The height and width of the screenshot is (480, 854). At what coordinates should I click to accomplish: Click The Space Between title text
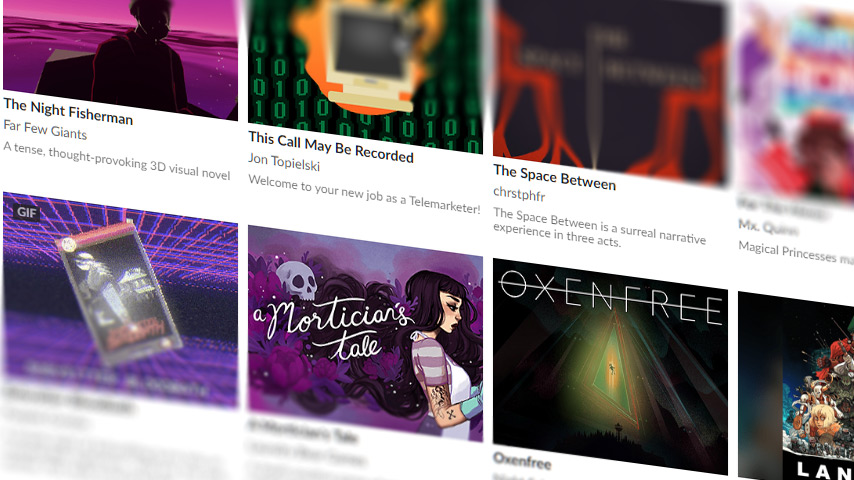coord(554,178)
